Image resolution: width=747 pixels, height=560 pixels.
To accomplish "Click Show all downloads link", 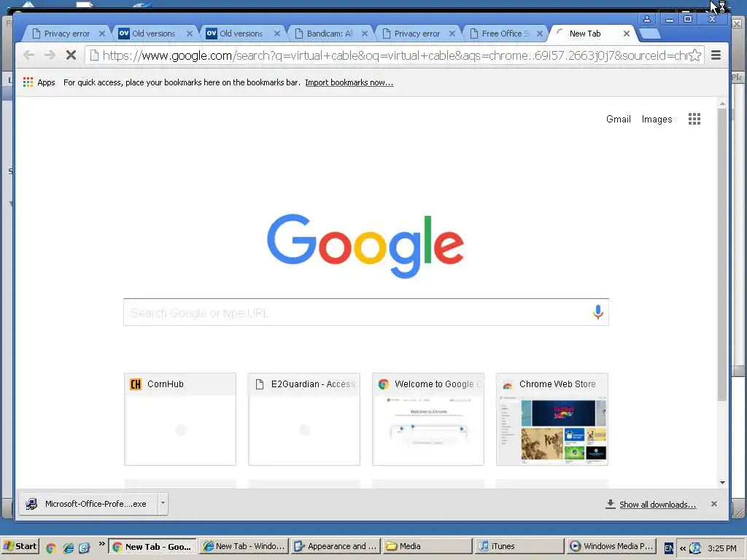I will point(657,505).
